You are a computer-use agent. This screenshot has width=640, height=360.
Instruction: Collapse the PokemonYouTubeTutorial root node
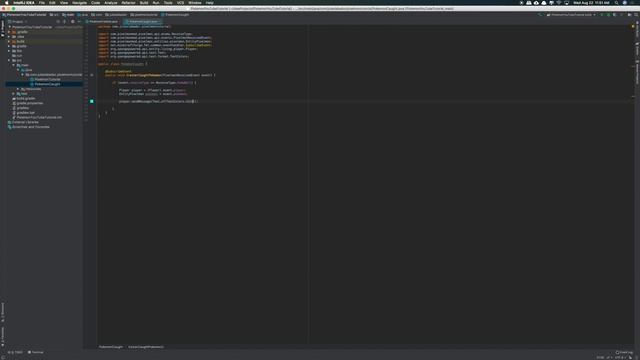pos(9,27)
